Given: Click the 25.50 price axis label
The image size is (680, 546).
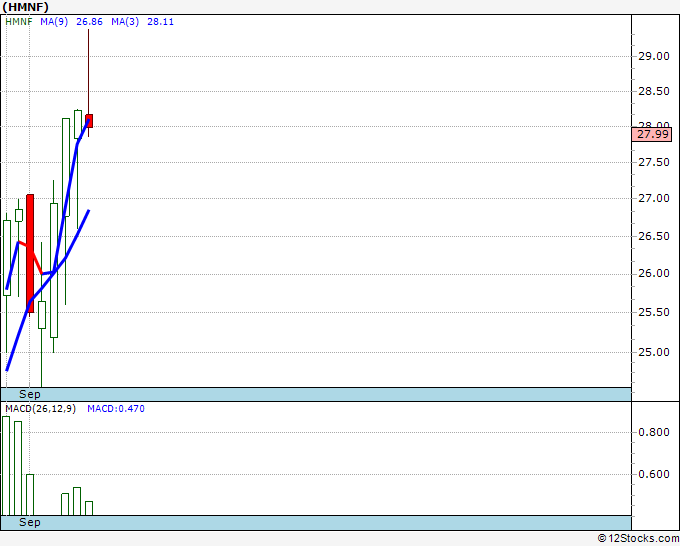Looking at the screenshot, I should point(654,312).
